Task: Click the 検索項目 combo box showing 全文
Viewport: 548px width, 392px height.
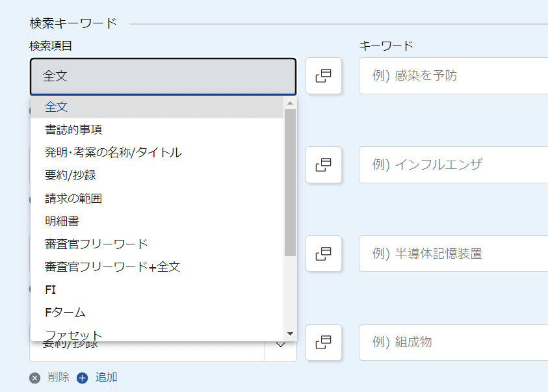Action: [x=163, y=76]
